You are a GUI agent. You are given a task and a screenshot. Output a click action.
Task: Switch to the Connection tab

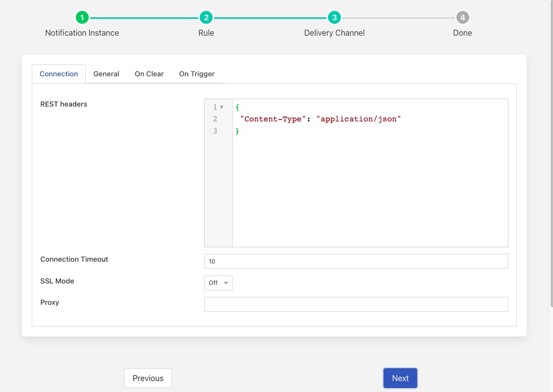pos(59,74)
